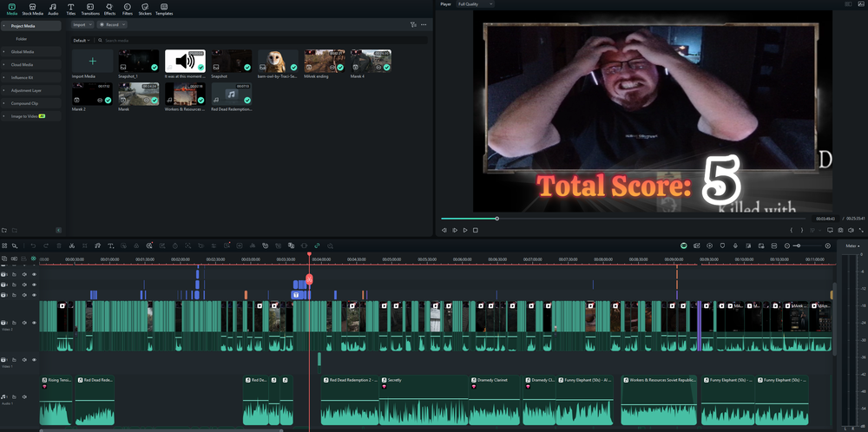Click the Crop icon in timeline toolbar
This screenshot has height=432, width=868.
[85, 245]
